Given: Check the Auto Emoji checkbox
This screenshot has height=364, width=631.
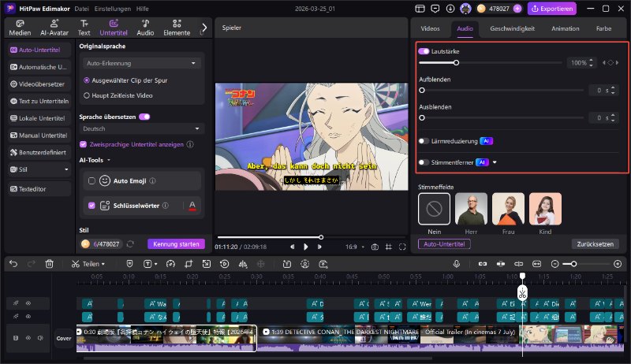Looking at the screenshot, I should pyautogui.click(x=91, y=180).
